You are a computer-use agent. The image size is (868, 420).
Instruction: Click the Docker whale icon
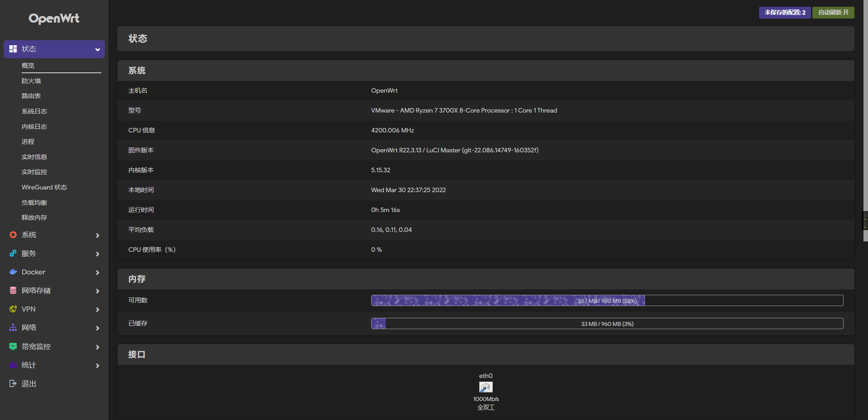13,272
